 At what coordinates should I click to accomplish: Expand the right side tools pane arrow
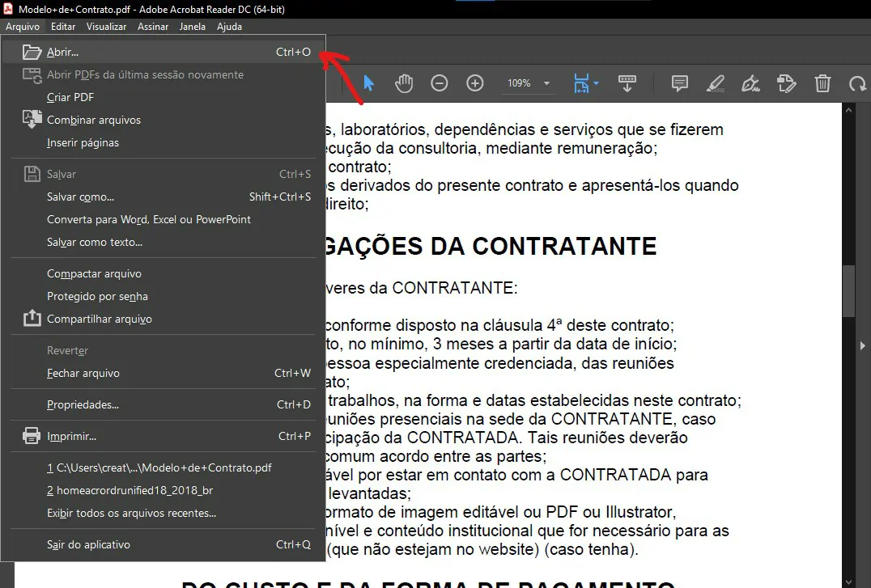862,346
